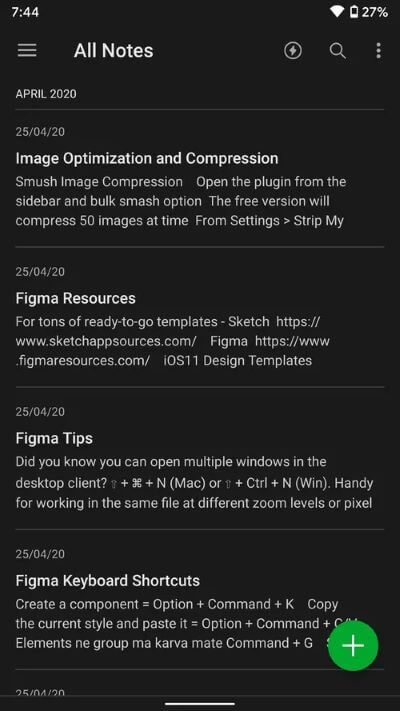Open the Figma Tips note

[200, 458]
